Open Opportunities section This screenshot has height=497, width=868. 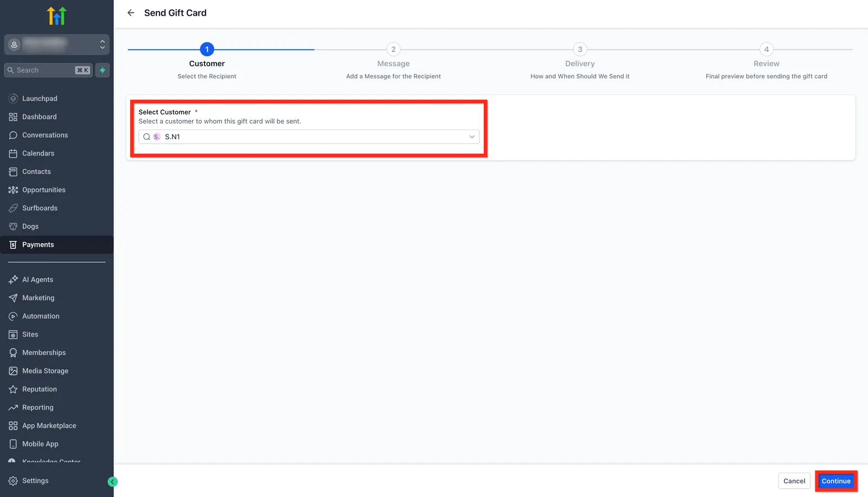tap(44, 190)
